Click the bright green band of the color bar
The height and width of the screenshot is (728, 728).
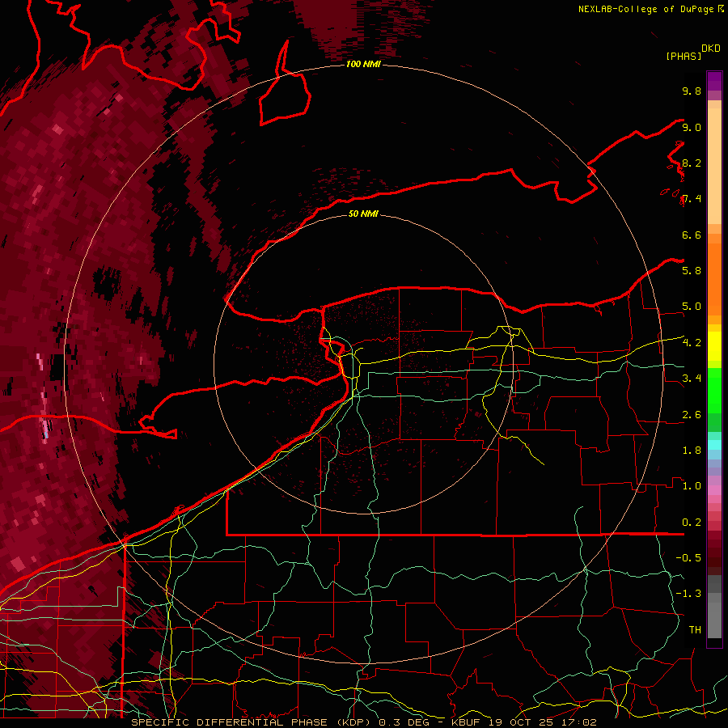714,390
